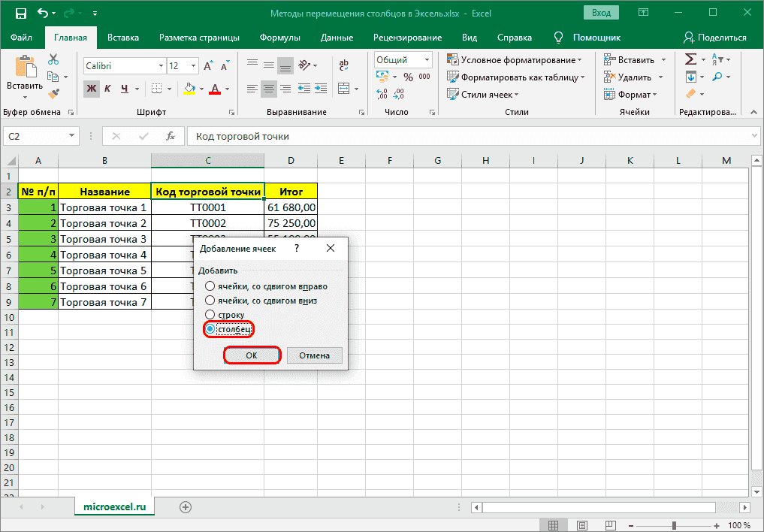
Task: Switch to the Вставка ribbon tab
Action: [122, 37]
